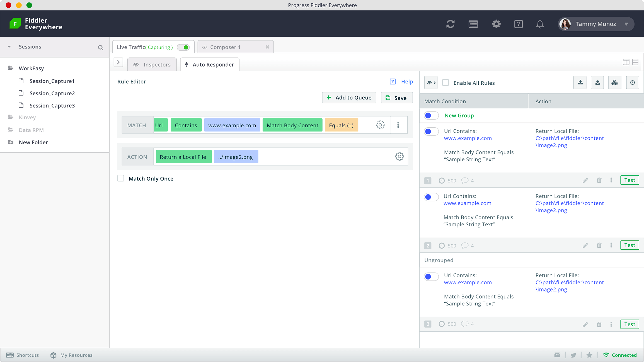Click the star icon in status bar
Viewport: 644px width, 362px height.
[589, 355]
